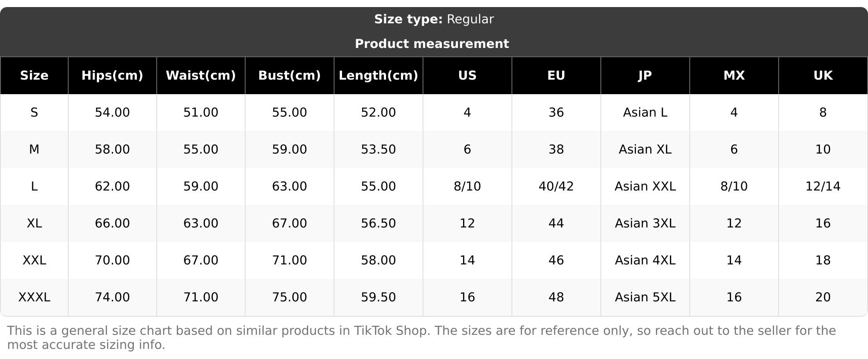The image size is (868, 359).
Task: Click the UK column header
Action: click(x=823, y=76)
